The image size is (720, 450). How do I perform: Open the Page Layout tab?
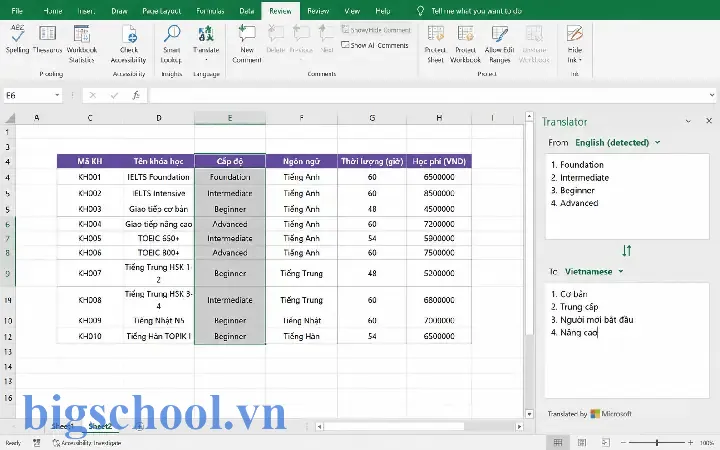162,11
